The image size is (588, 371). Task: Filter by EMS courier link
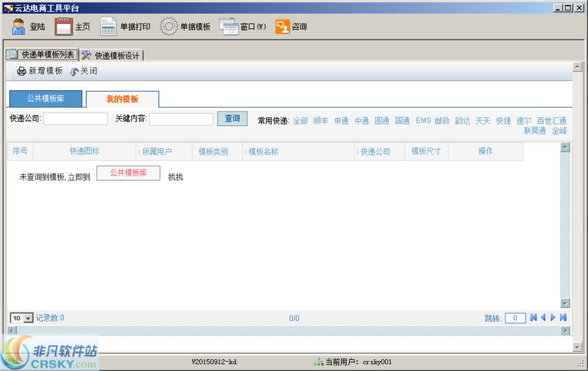[423, 121]
